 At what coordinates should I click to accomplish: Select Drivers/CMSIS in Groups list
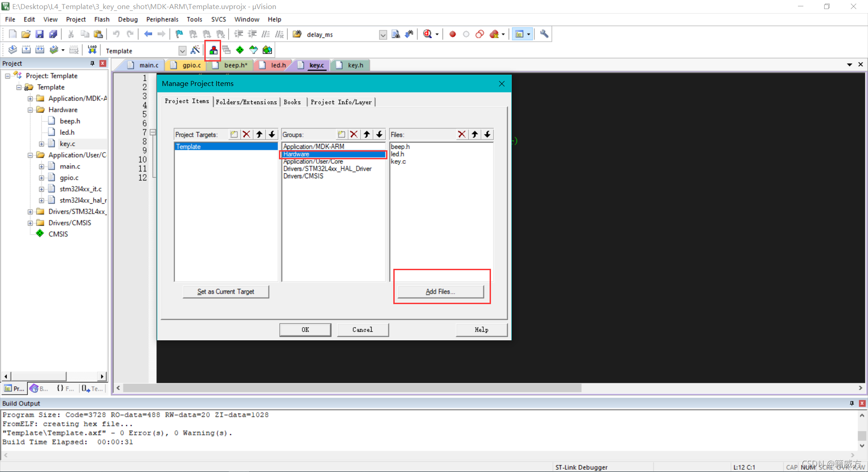pyautogui.click(x=303, y=176)
